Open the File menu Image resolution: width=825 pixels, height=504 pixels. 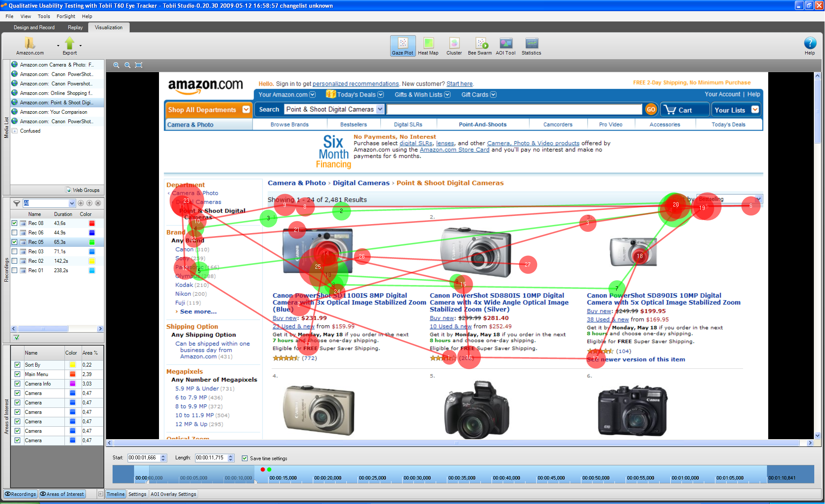9,16
